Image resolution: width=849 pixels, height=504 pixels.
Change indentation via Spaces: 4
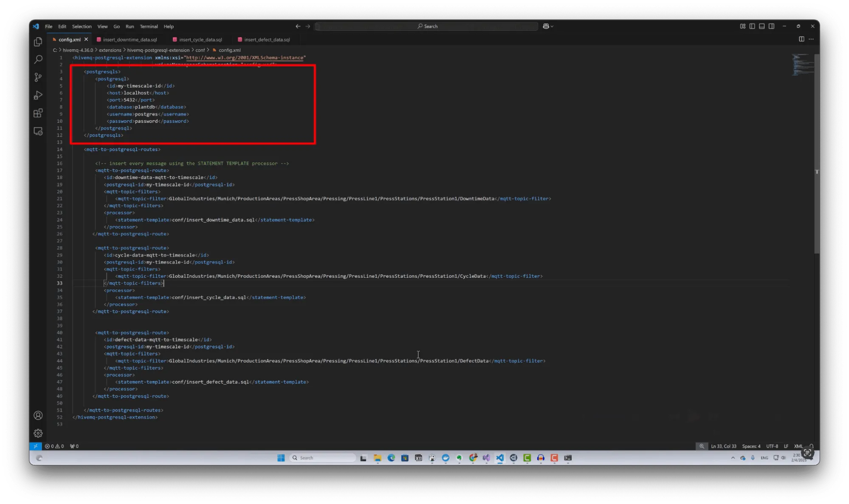(751, 446)
